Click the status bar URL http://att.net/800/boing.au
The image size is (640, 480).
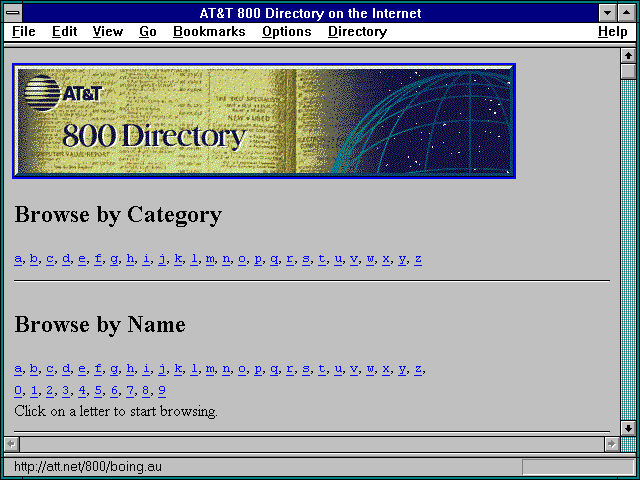pos(88,466)
